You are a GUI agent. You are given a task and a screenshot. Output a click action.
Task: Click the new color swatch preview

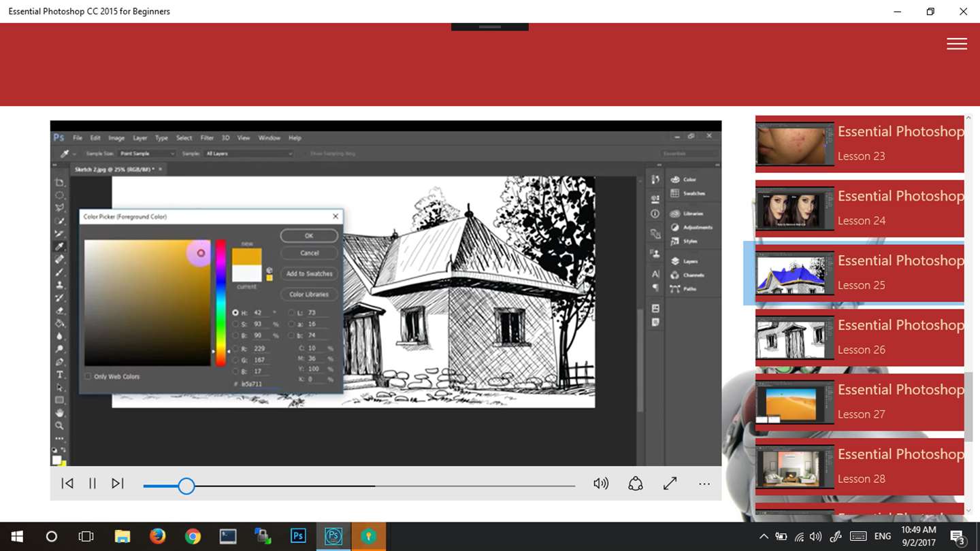(x=247, y=256)
